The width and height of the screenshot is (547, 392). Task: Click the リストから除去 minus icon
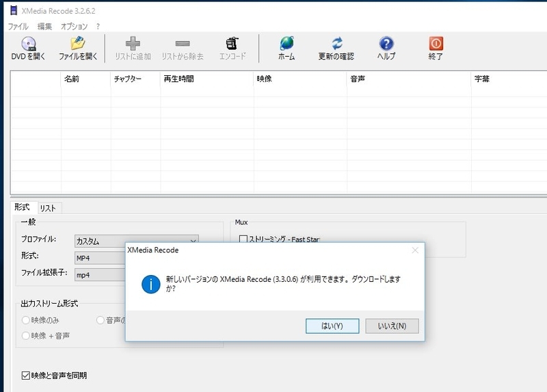pyautogui.click(x=183, y=44)
